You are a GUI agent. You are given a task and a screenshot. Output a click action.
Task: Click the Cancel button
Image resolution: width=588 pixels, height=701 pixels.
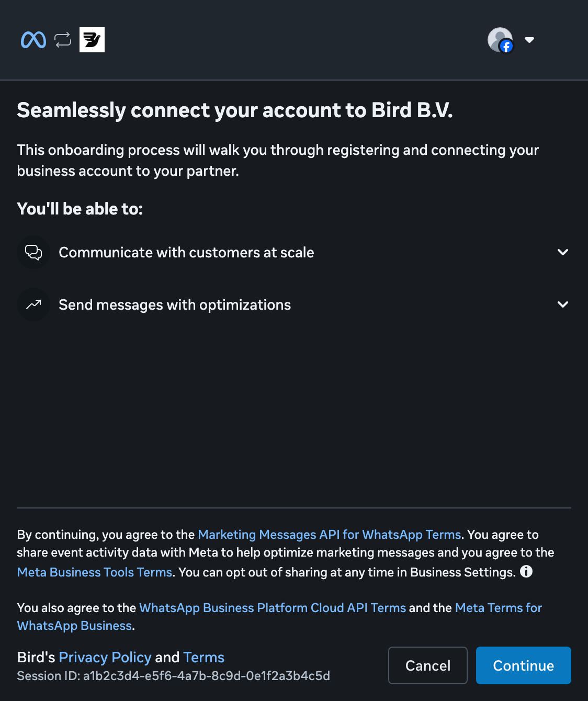click(428, 665)
